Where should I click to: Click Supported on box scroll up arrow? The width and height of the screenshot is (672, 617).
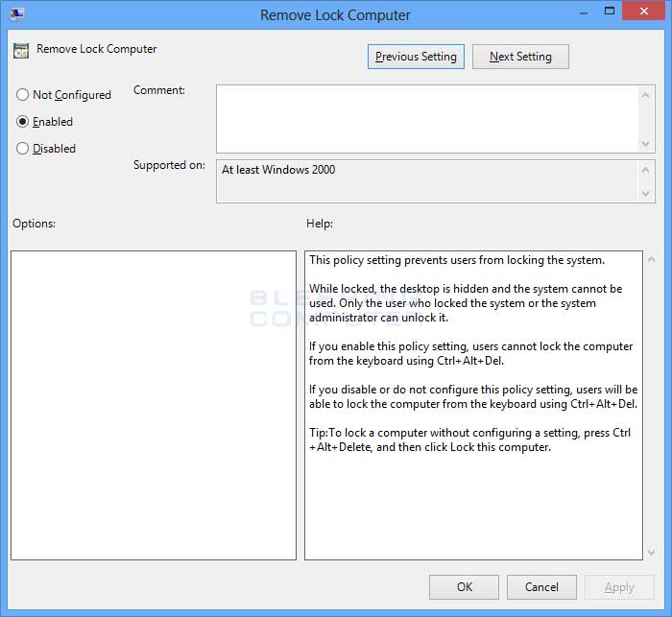646,170
